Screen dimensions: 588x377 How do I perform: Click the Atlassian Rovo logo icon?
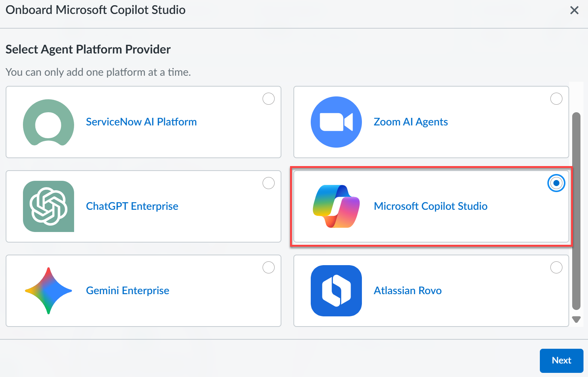(336, 291)
